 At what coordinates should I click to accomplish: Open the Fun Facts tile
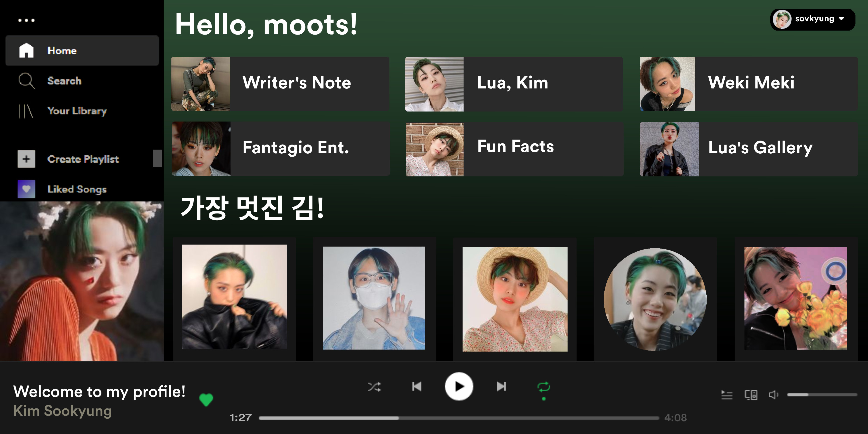click(x=514, y=149)
